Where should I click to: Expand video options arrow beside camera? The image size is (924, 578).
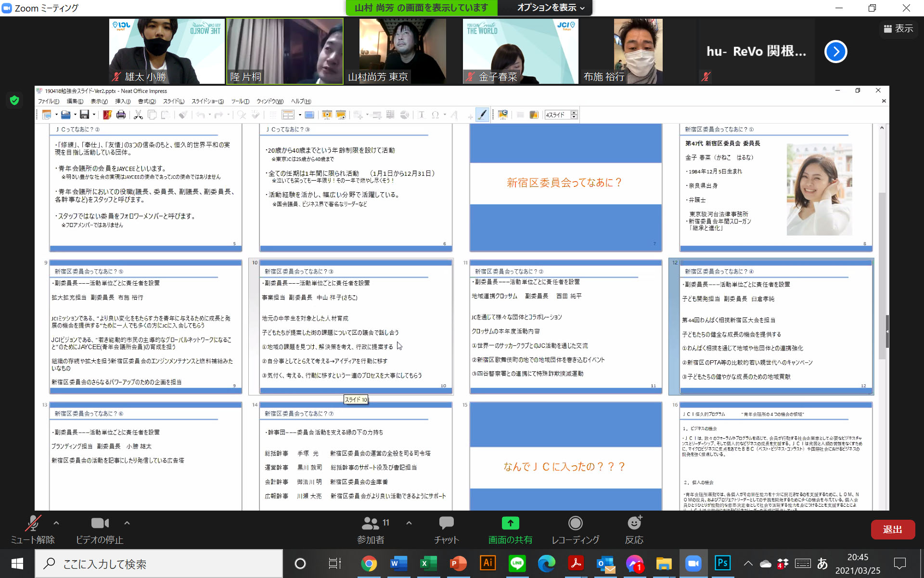point(127,523)
